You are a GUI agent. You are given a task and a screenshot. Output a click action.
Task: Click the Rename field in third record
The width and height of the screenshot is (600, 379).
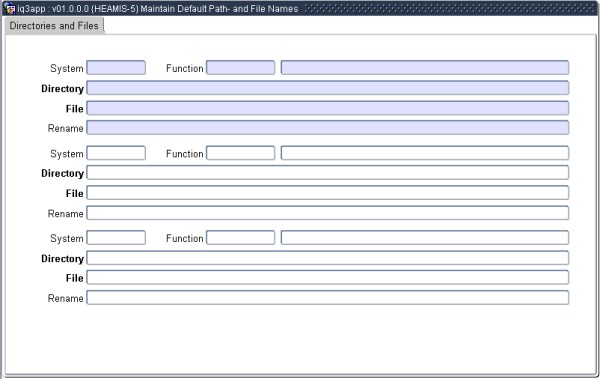[x=328, y=298]
